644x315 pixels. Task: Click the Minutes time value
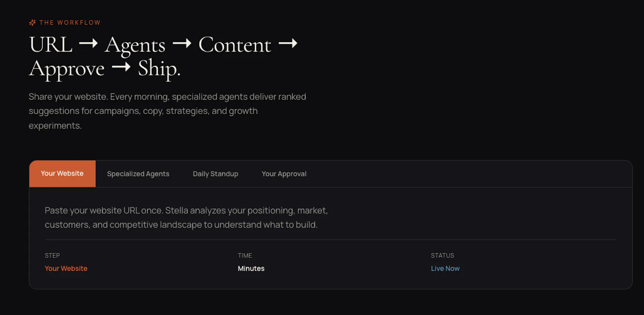tap(251, 268)
